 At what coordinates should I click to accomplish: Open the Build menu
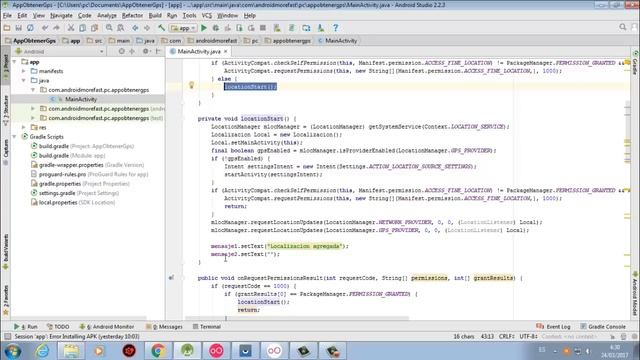tap(155, 16)
